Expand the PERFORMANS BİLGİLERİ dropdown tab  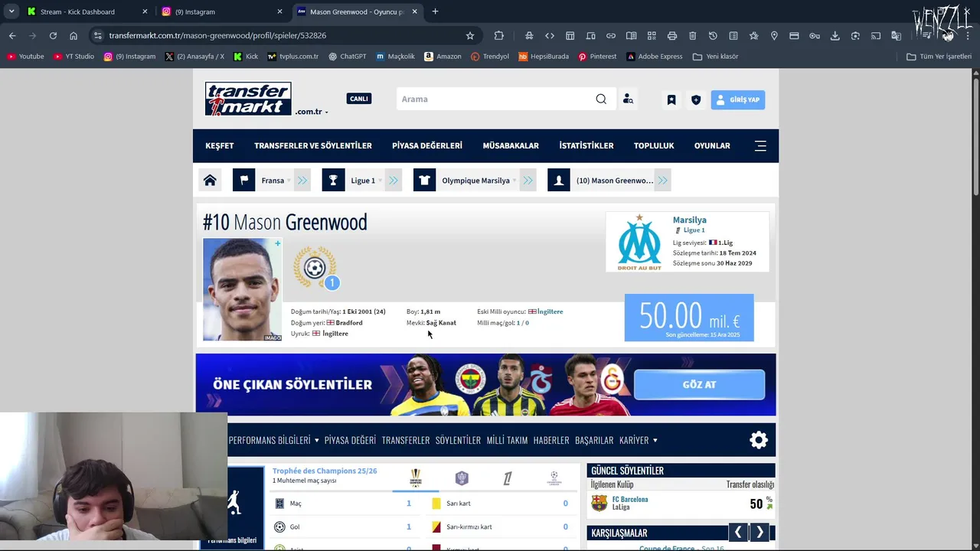[274, 440]
